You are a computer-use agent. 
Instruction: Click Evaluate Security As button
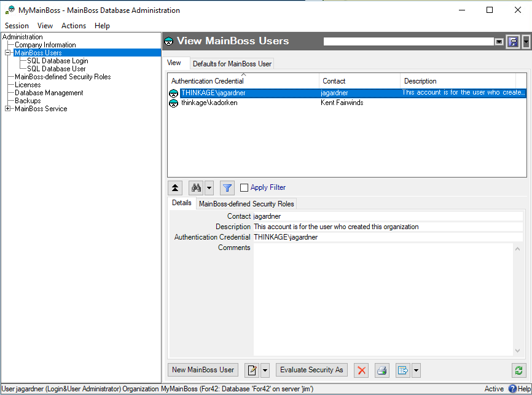(x=311, y=370)
